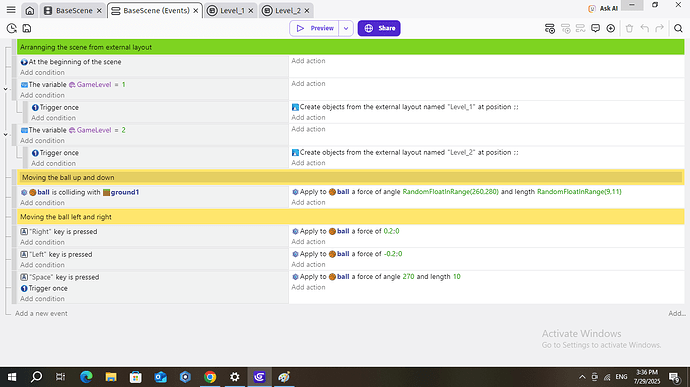The height and width of the screenshot is (387, 690).
Task: Collapse the GameLevel = 2 event
Action: click(5, 134)
